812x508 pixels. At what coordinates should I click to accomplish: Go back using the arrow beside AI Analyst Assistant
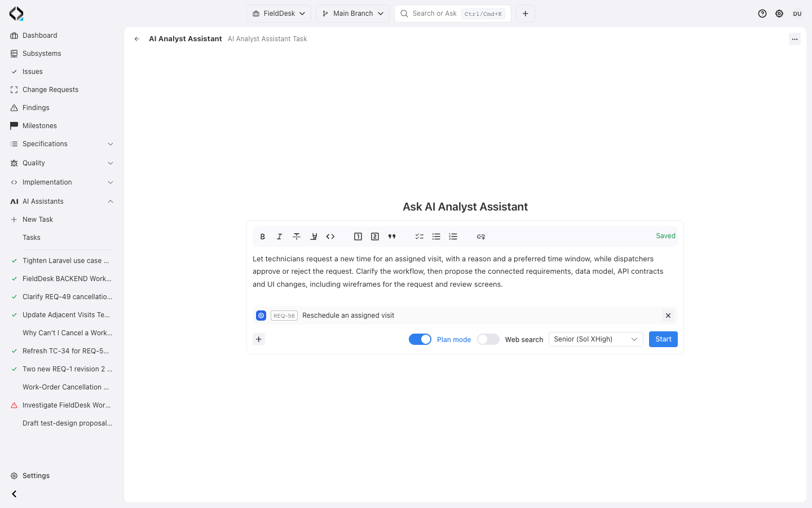point(137,39)
